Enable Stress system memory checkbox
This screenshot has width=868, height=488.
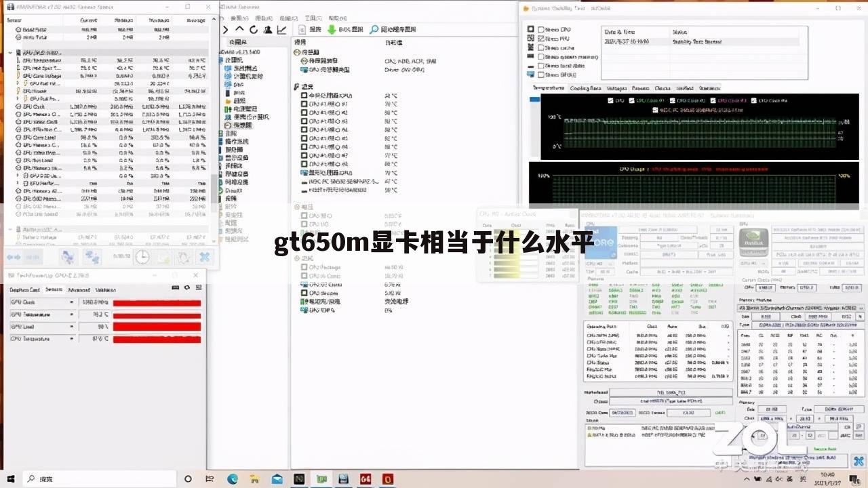(541, 57)
